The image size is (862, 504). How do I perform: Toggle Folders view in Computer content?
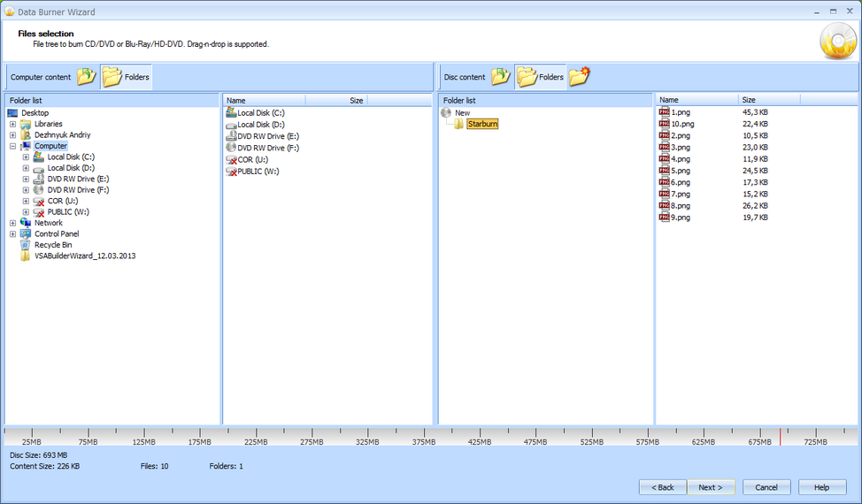click(x=126, y=77)
